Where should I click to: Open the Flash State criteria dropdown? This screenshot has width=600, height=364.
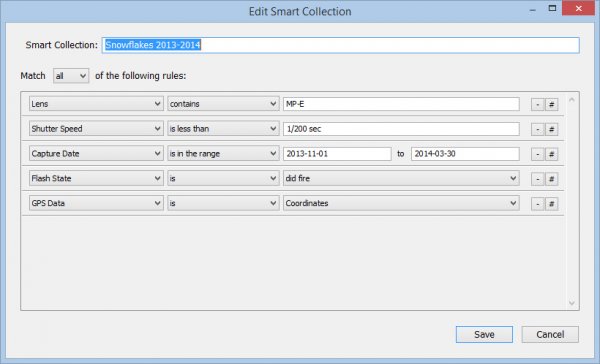96,178
